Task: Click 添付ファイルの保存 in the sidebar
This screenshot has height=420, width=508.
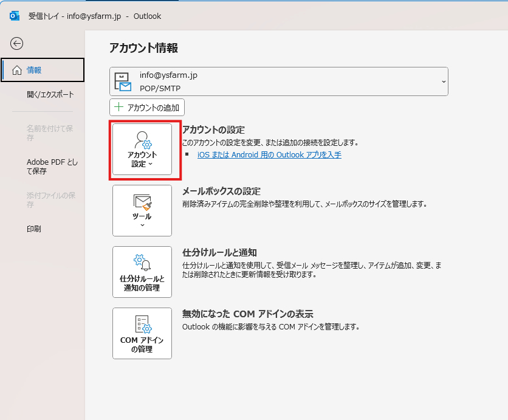Action: tap(51, 200)
